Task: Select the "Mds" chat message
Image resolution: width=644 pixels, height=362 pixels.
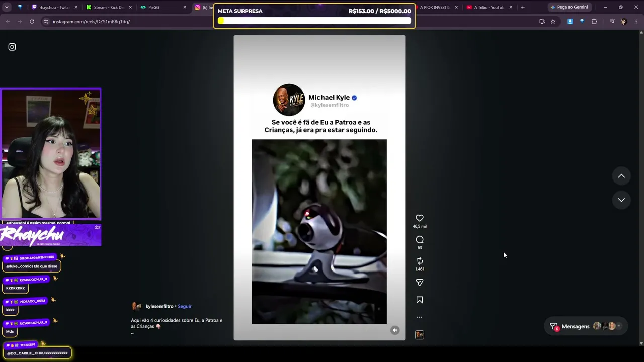Action: tap(10, 332)
